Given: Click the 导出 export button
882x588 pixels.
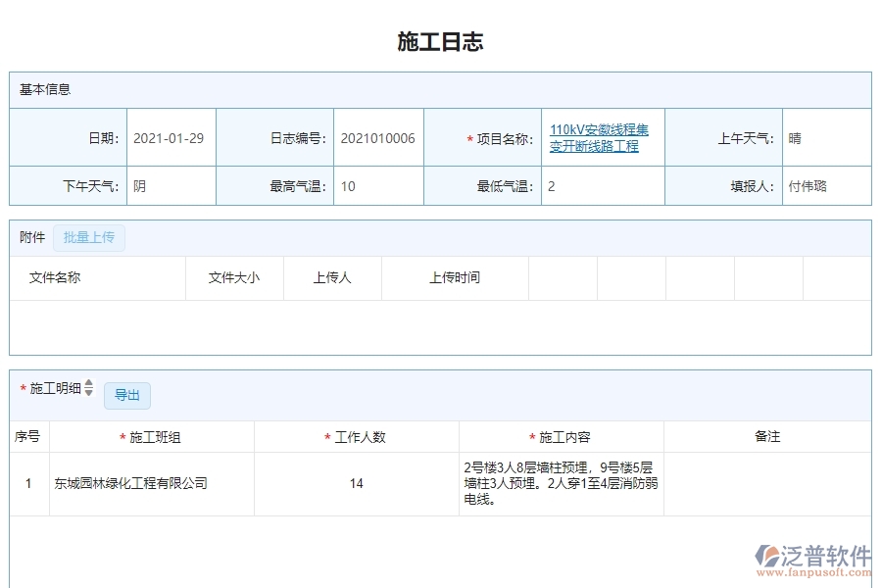Looking at the screenshot, I should tap(127, 395).
